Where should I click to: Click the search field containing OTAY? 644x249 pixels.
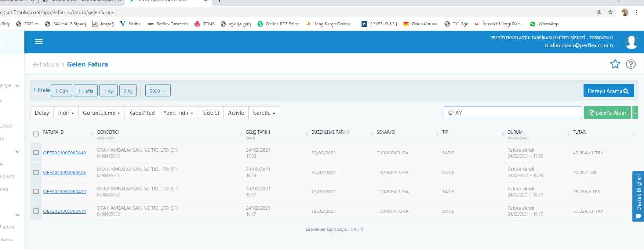click(512, 113)
